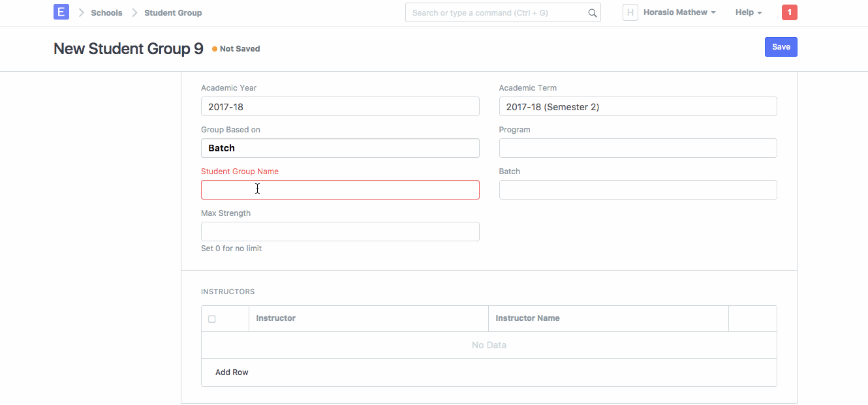868x405 pixels.
Task: Open the red notifications badge
Action: [789, 12]
